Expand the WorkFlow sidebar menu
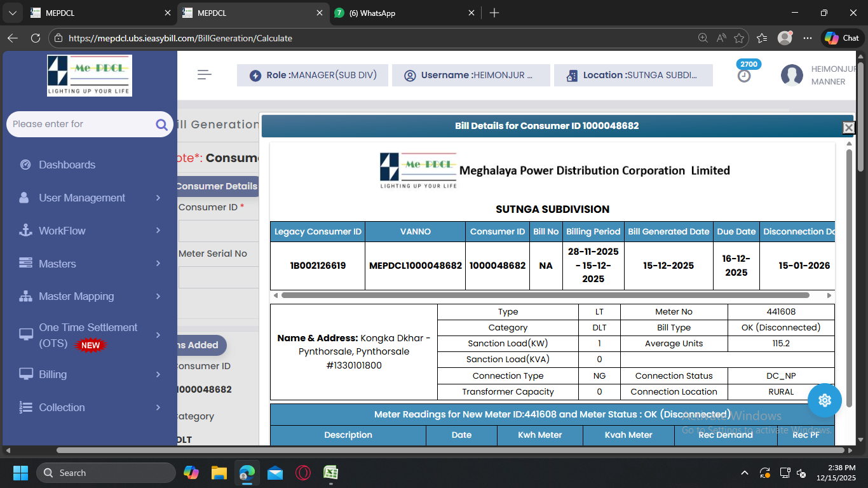868x488 pixels. pyautogui.click(x=62, y=231)
